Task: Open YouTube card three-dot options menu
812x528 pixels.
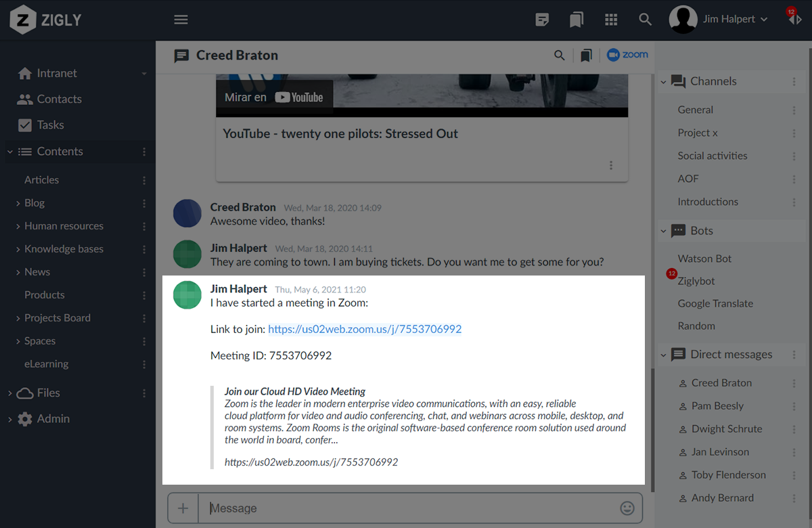Action: tap(611, 165)
